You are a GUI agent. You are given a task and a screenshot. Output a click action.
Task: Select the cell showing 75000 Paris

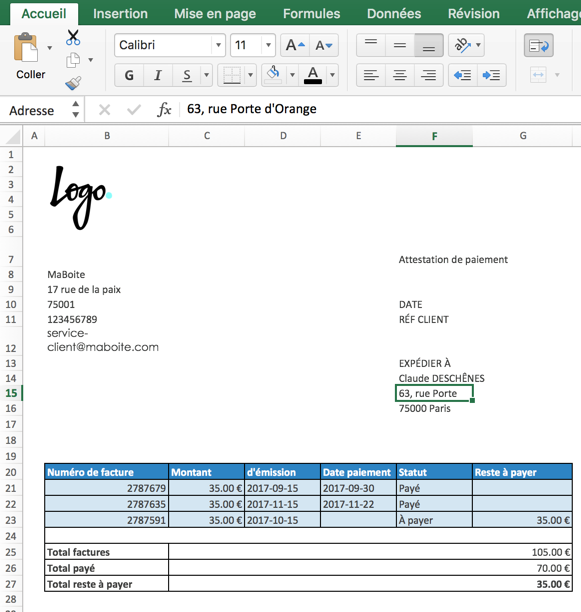coord(434,408)
